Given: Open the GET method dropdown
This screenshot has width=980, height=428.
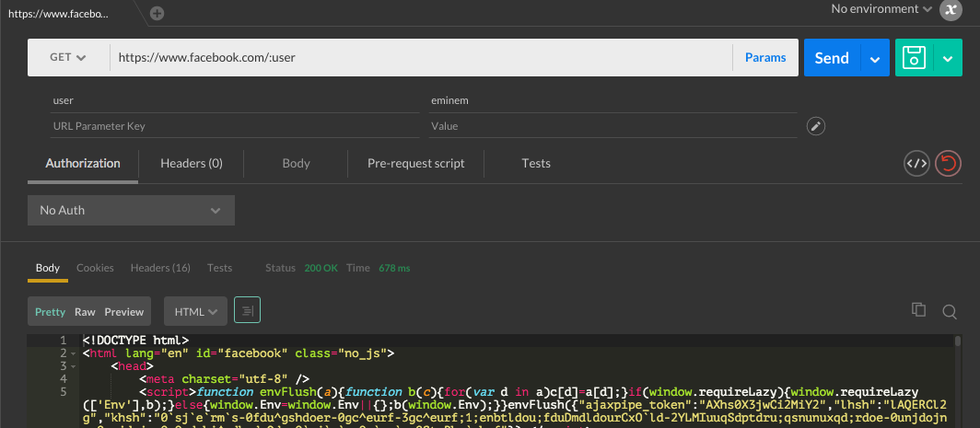Looking at the screenshot, I should click(x=68, y=57).
